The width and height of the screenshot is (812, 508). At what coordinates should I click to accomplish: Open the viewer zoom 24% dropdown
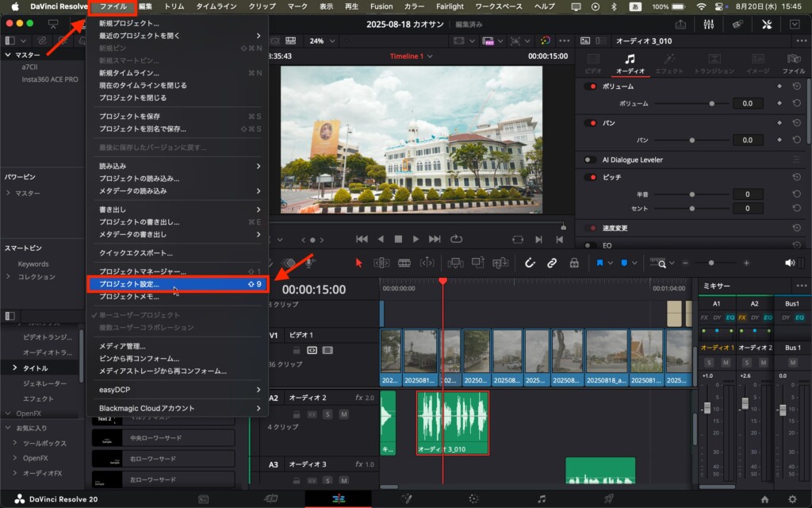322,40
